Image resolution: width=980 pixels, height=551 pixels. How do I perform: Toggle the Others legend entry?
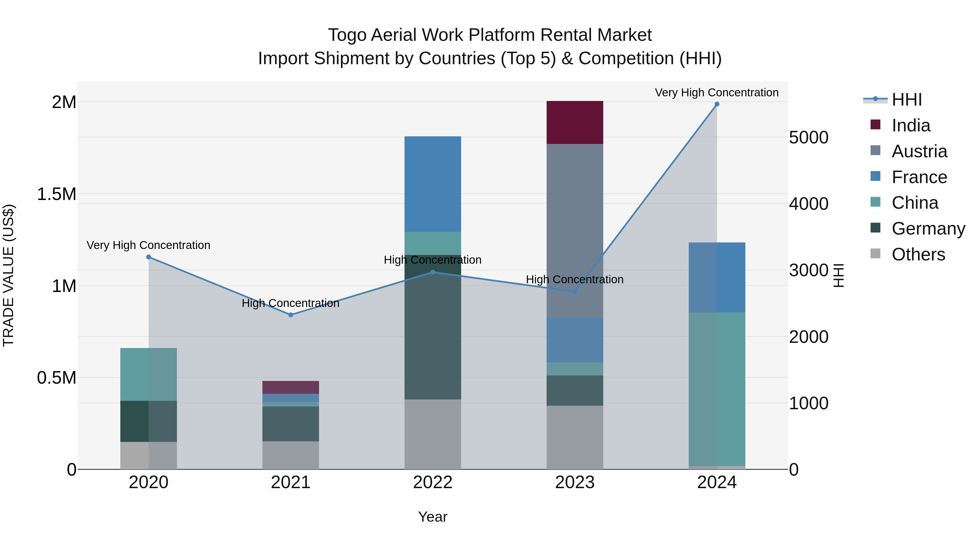[908, 254]
